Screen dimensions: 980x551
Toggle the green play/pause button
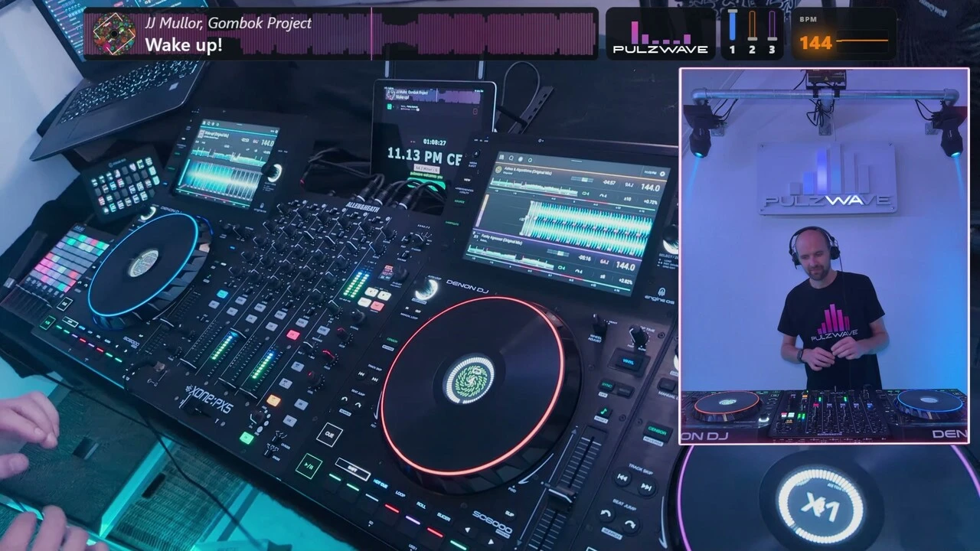309,466
